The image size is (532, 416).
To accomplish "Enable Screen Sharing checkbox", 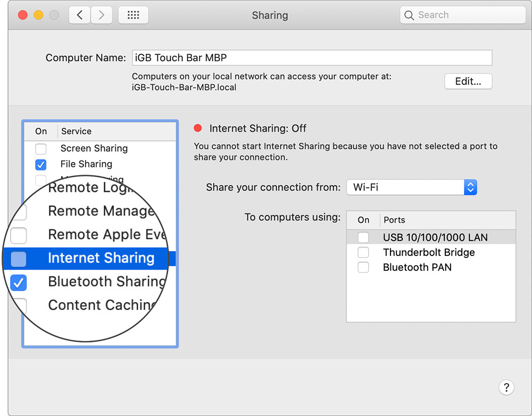I will (x=41, y=149).
